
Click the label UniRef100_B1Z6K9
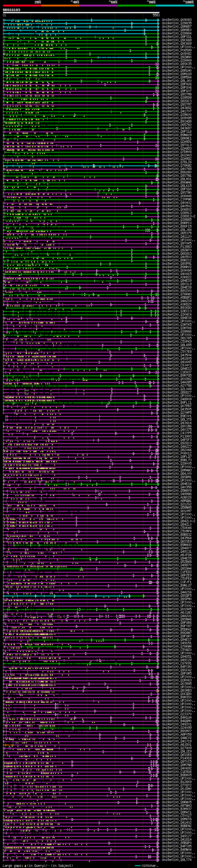[177, 782]
